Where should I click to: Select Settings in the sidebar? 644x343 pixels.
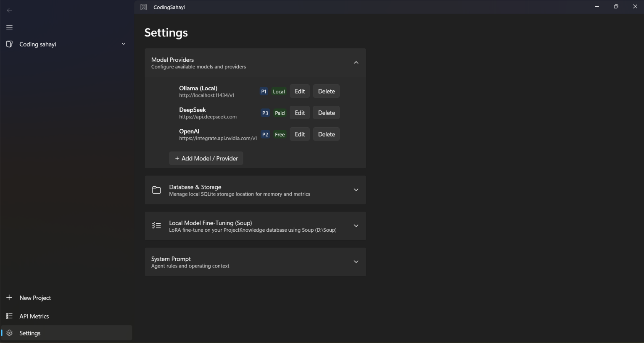tap(66, 333)
